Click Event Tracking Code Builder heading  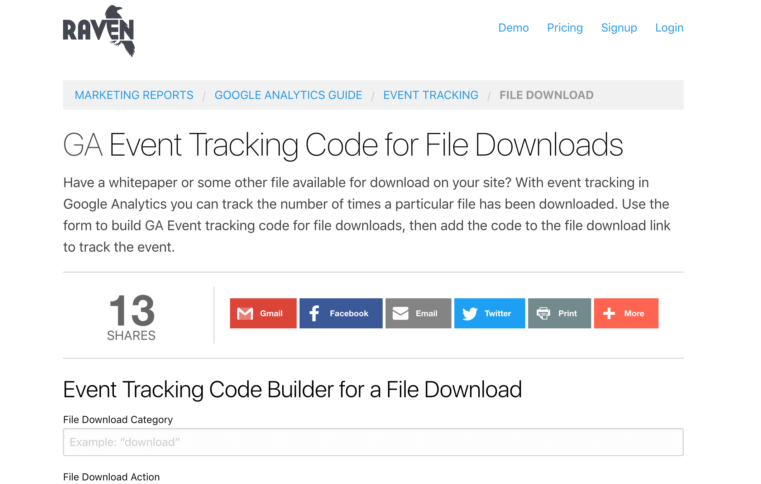click(293, 389)
